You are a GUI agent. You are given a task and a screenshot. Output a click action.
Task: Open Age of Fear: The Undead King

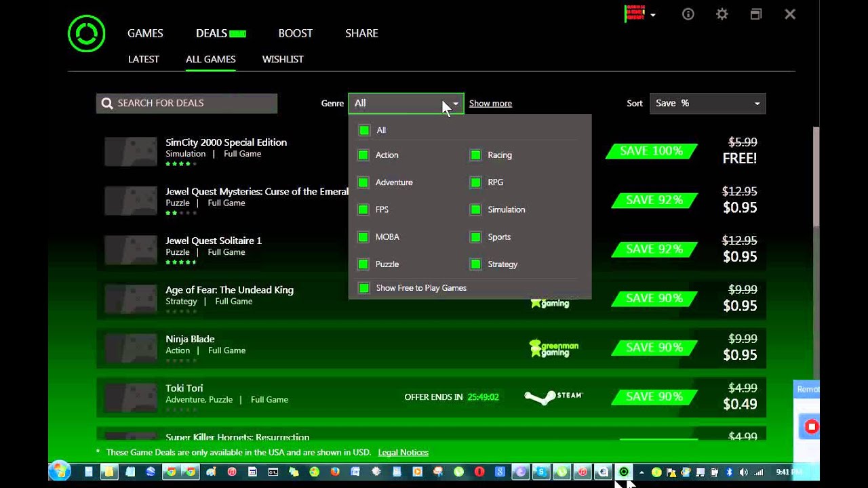(x=229, y=290)
